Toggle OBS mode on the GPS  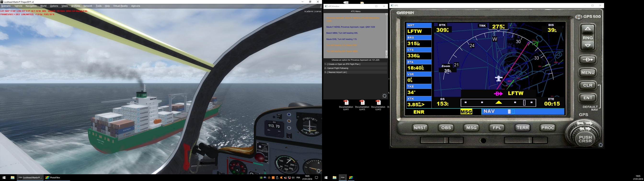point(446,128)
